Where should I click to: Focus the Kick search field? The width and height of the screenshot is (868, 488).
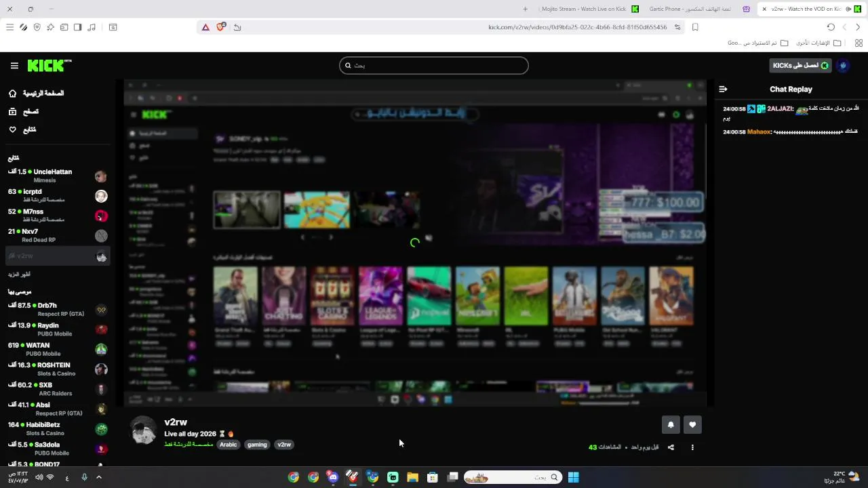click(x=434, y=66)
